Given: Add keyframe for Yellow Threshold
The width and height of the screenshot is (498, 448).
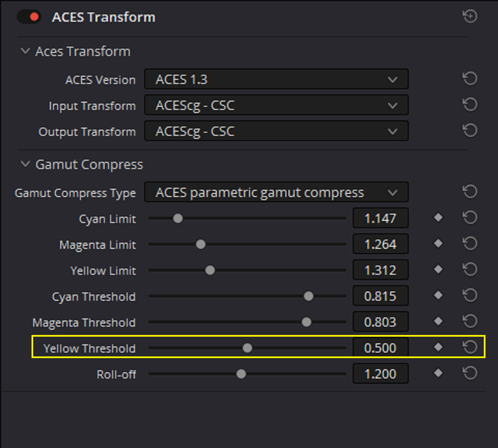Looking at the screenshot, I should click(x=438, y=347).
